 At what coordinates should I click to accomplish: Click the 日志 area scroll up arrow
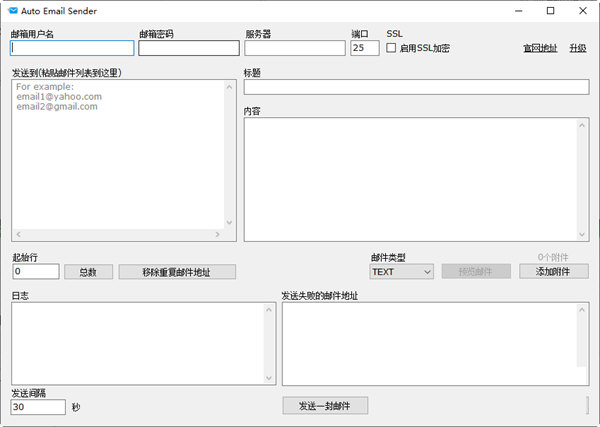point(269,310)
